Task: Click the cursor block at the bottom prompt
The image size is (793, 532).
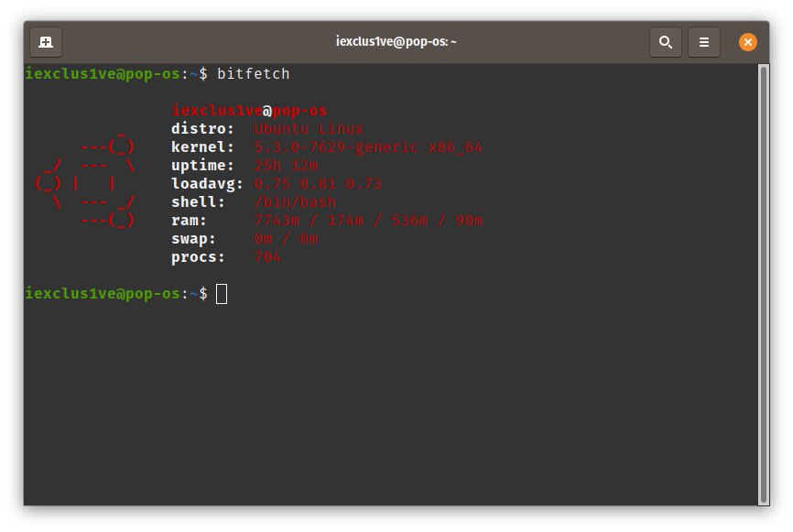Action: tap(222, 294)
